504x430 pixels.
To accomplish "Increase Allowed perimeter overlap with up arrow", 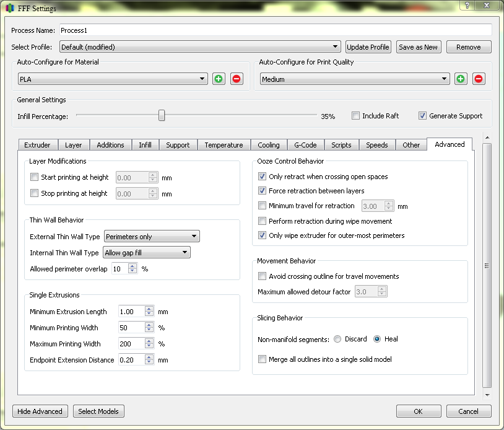I will tap(133, 266).
